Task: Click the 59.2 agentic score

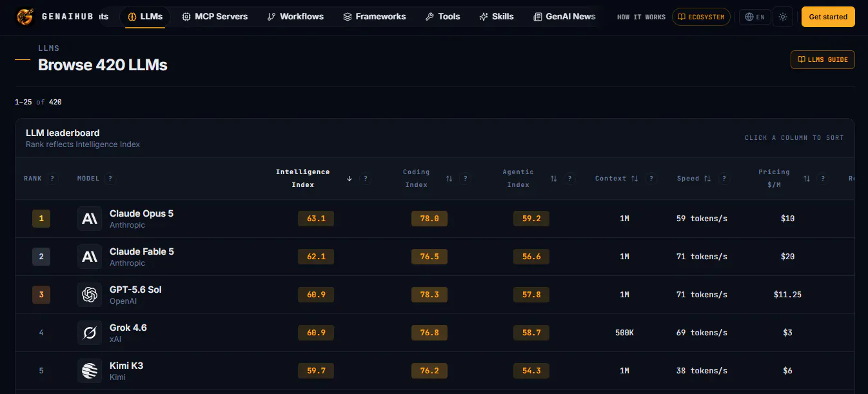Action: pyautogui.click(x=531, y=219)
